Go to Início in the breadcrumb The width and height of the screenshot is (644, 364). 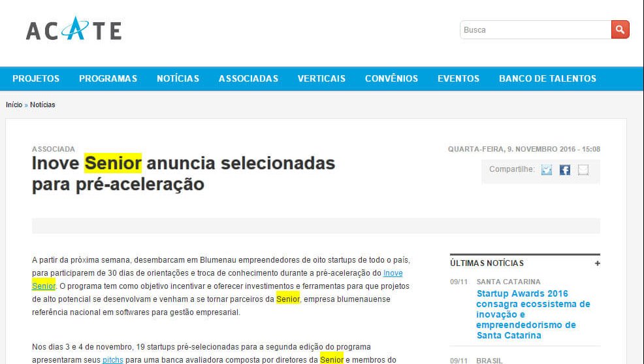(x=14, y=105)
